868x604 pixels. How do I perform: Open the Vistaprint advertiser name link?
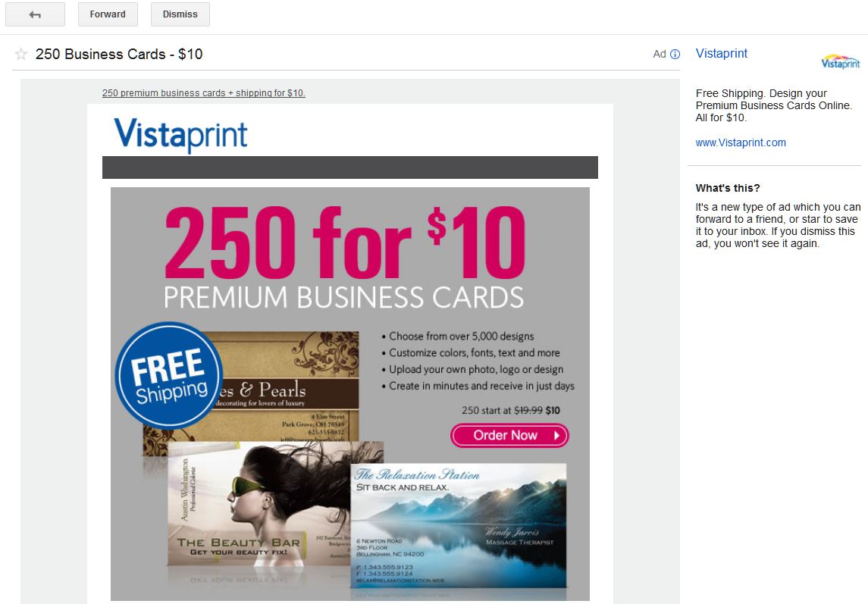tap(721, 53)
